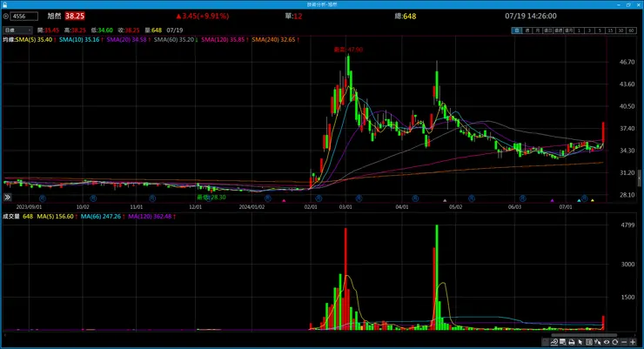The image size is (644, 349).
Task: Click the purple triangle marker before 07/01
Action: [552, 200]
